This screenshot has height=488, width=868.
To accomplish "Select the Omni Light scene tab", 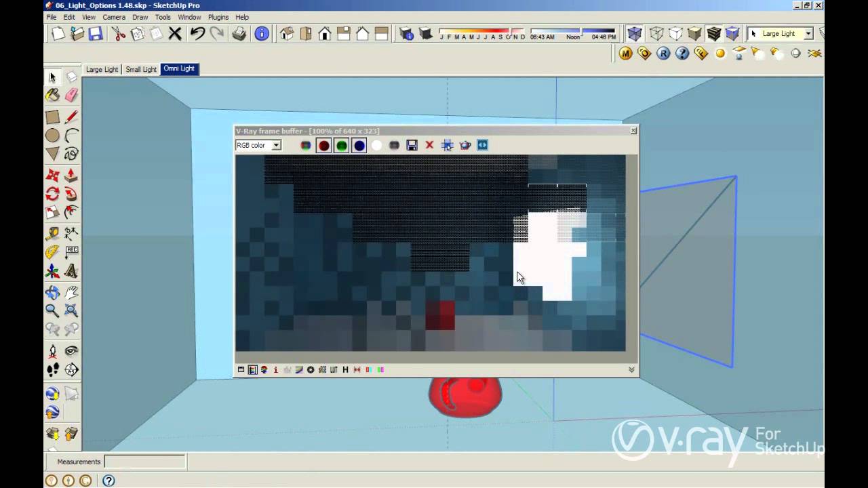I will coord(179,68).
